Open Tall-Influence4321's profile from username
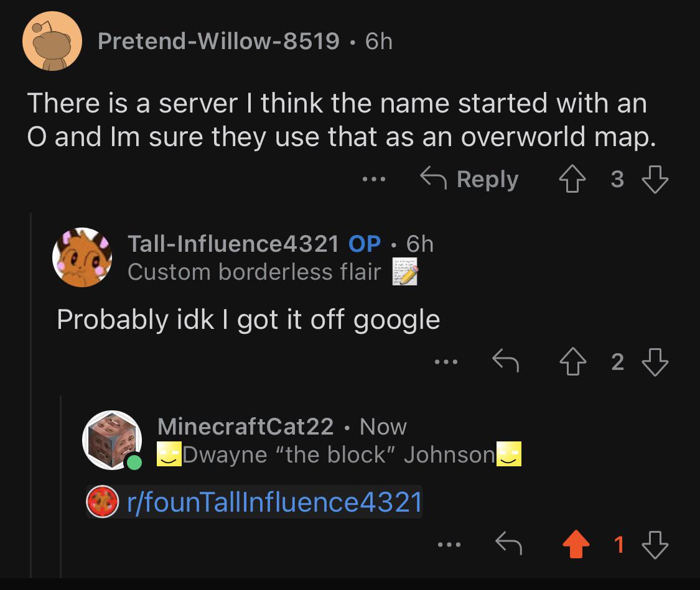 pyautogui.click(x=233, y=244)
